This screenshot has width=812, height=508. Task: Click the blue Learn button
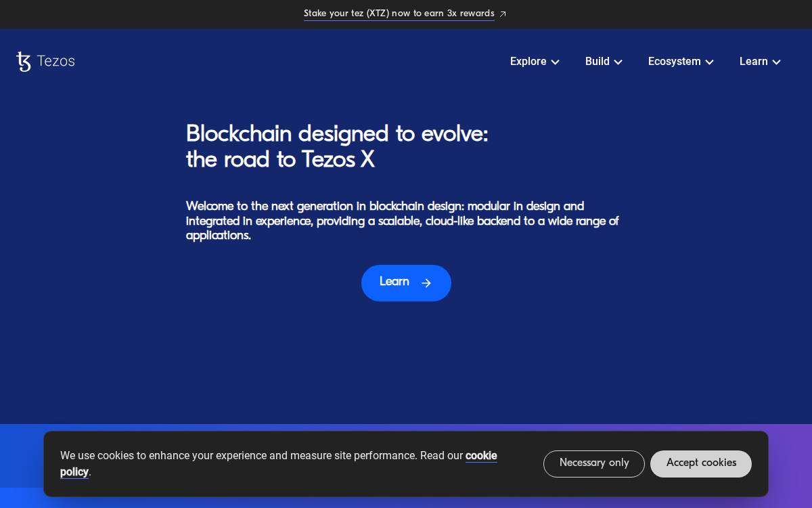(x=406, y=283)
